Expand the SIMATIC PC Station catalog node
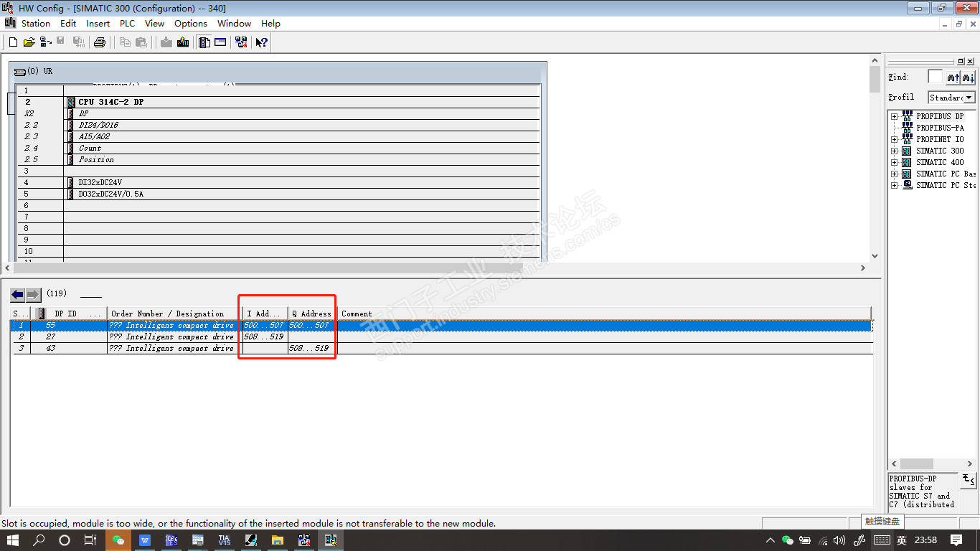This screenshot has width=980, height=551. (895, 185)
